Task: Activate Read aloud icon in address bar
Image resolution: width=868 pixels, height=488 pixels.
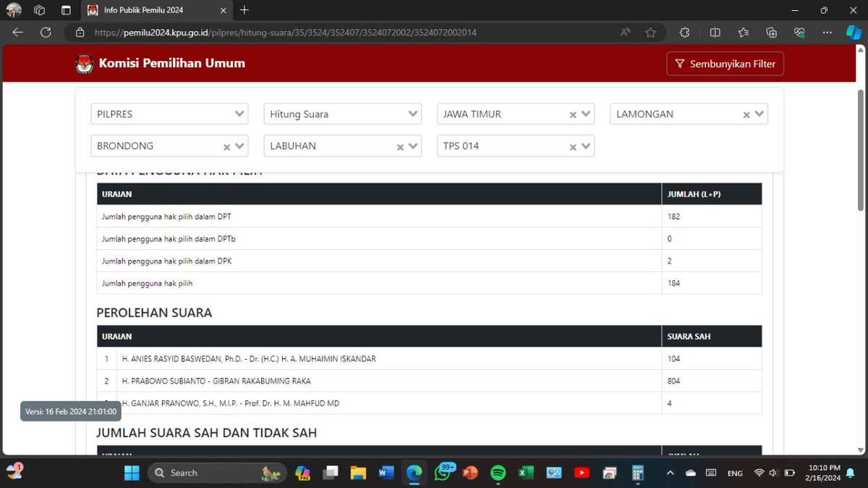Action: 626,32
